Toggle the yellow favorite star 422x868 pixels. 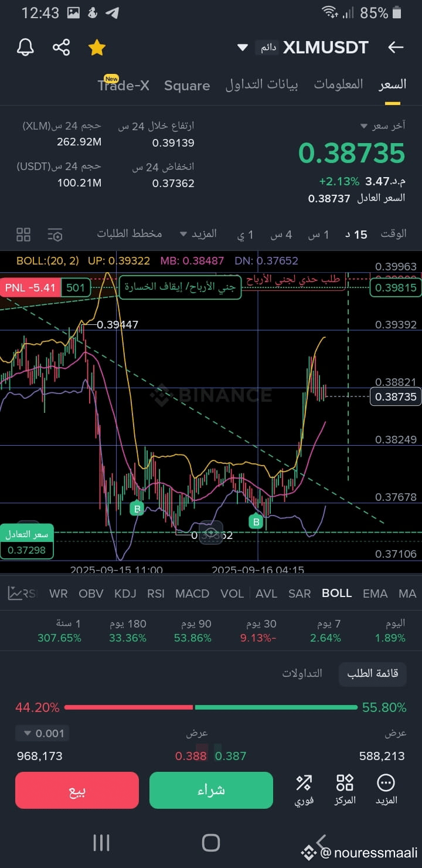pos(96,48)
